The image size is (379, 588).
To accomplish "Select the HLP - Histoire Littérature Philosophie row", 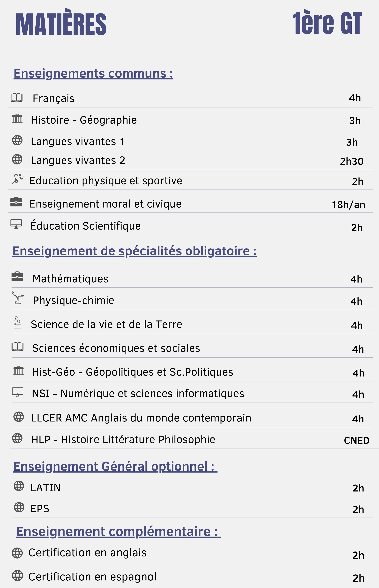I will tap(191, 439).
